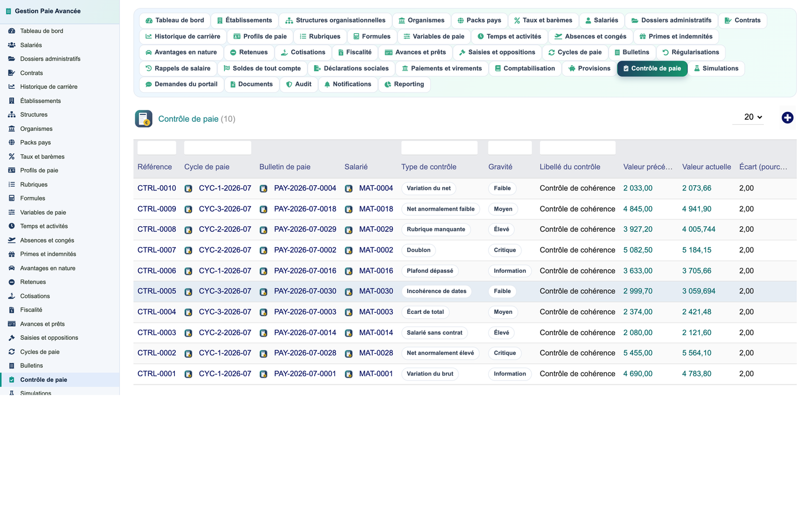Image resolution: width=812 pixels, height=507 pixels.
Task: Click the Bulletin de paie column header
Action: [285, 167]
